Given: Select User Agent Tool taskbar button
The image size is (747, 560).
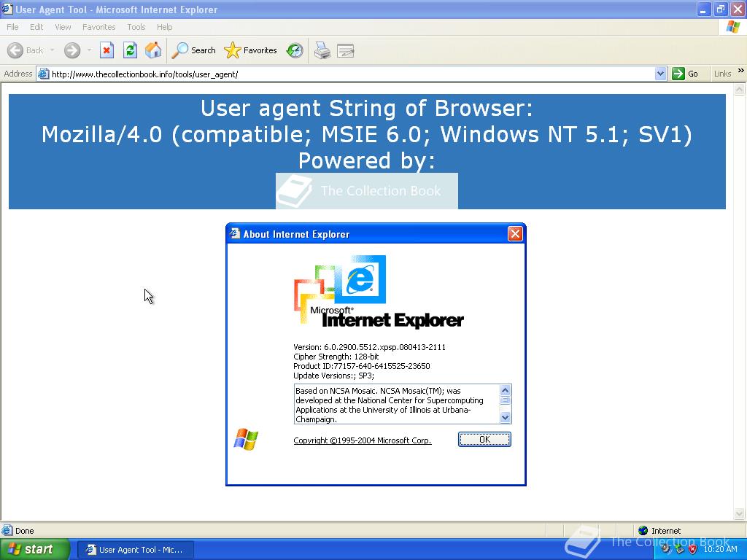Looking at the screenshot, I should [x=135, y=550].
